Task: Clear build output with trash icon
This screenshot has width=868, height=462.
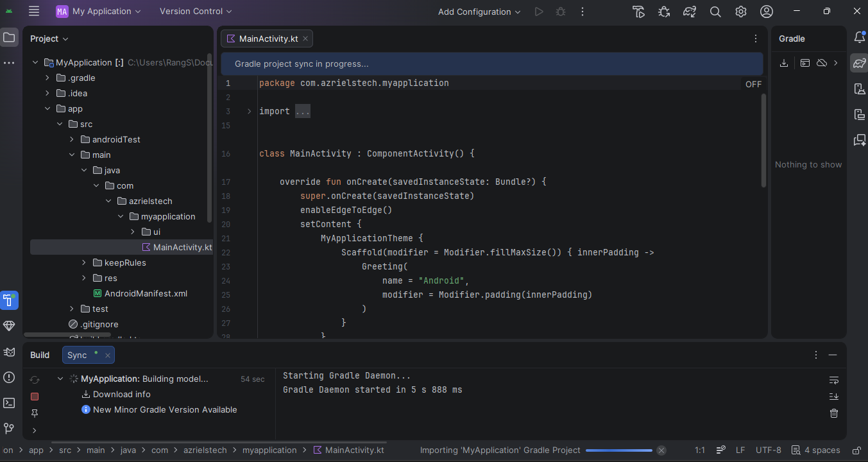Action: click(834, 413)
